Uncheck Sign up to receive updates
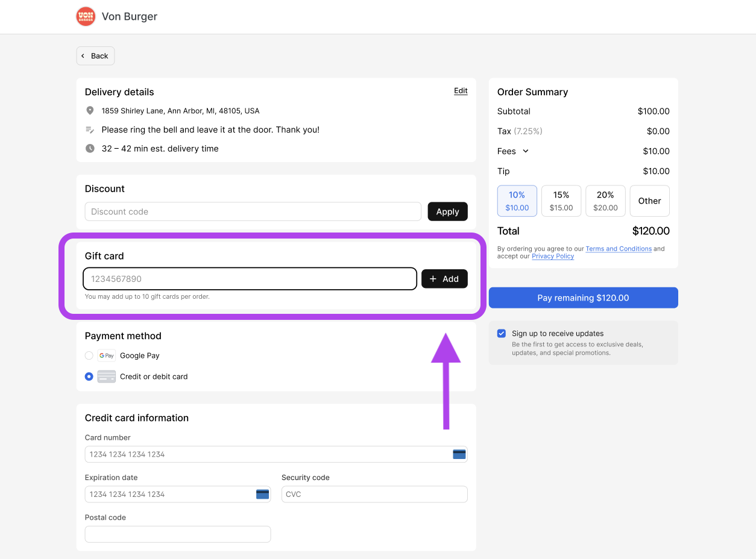Image resolution: width=756 pixels, height=559 pixels. click(502, 333)
